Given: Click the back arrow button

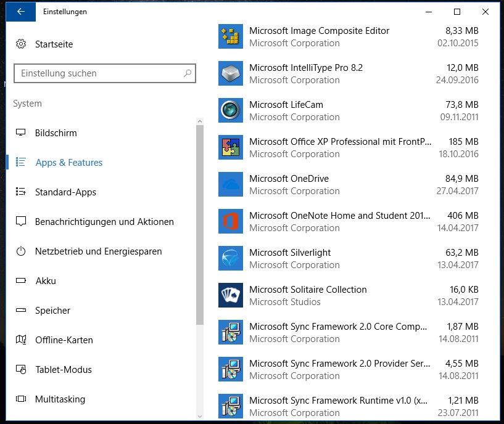Looking at the screenshot, I should pos(21,12).
